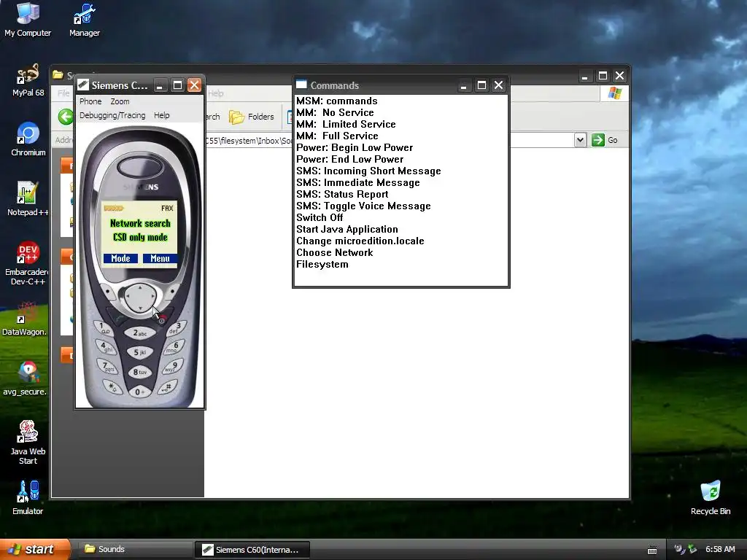Screen dimensions: 747x560
Task: Select 'Change microedition.locale' command
Action: 360,241
